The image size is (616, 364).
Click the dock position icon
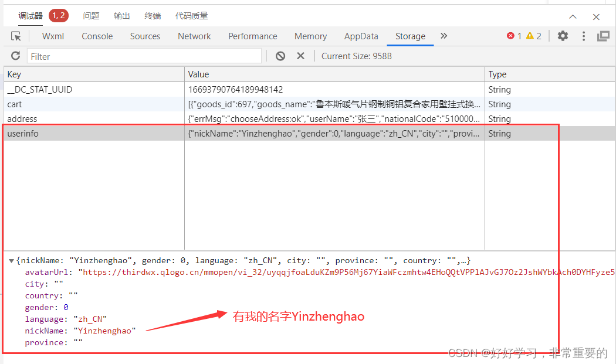click(x=603, y=36)
